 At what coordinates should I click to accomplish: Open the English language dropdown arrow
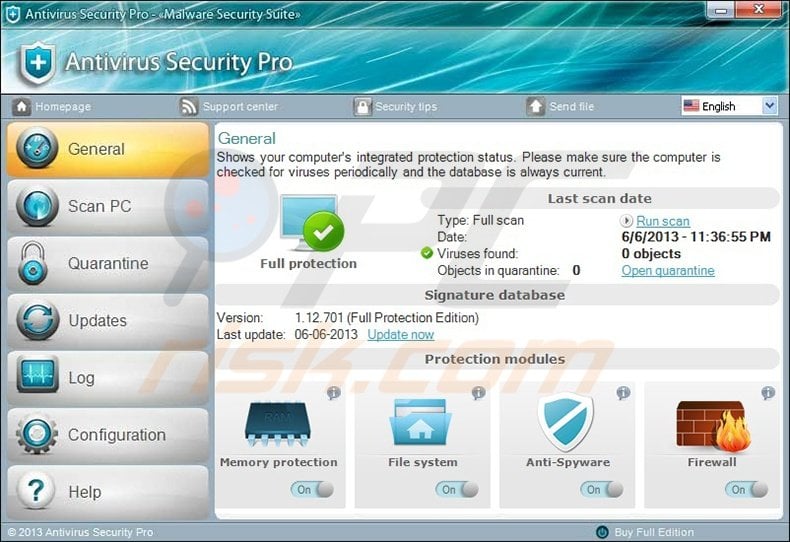[x=769, y=106]
